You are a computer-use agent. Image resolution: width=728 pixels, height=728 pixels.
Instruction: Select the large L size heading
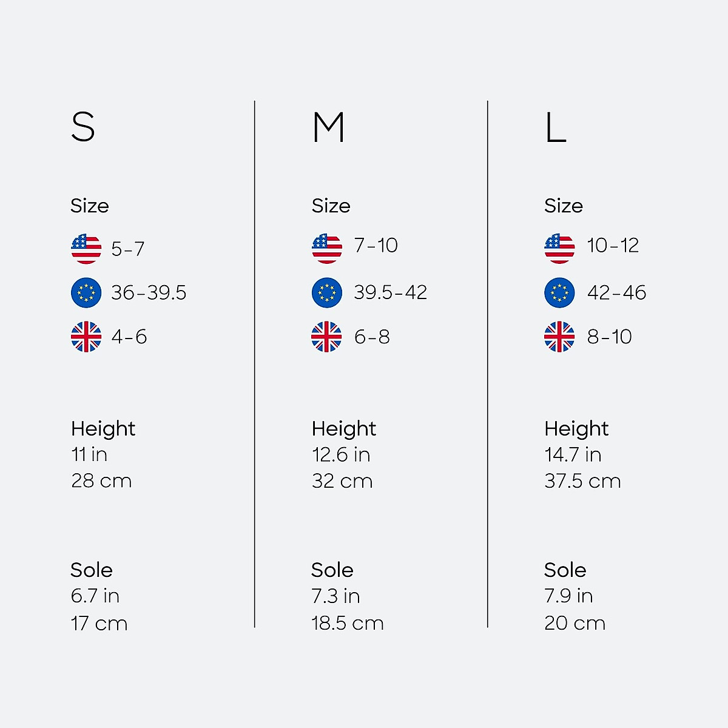tap(555, 129)
